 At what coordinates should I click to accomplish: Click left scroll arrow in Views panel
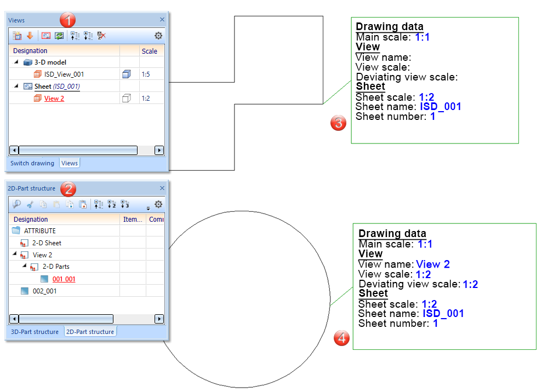(x=14, y=151)
